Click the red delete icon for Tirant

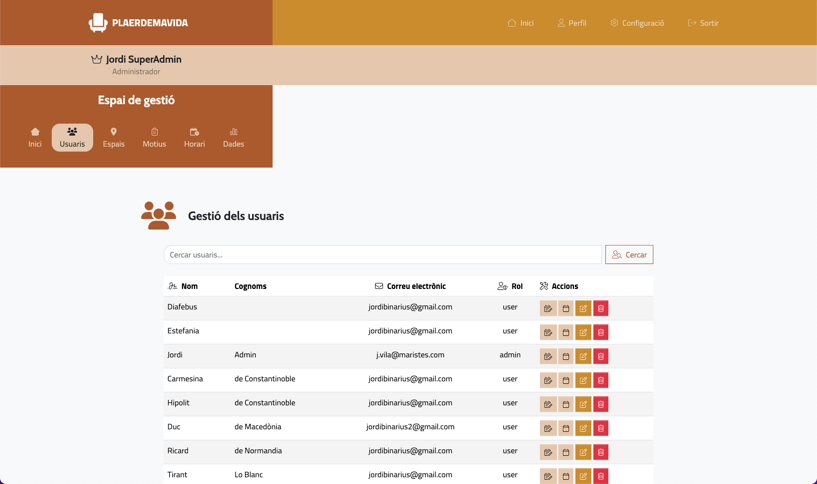pos(600,476)
